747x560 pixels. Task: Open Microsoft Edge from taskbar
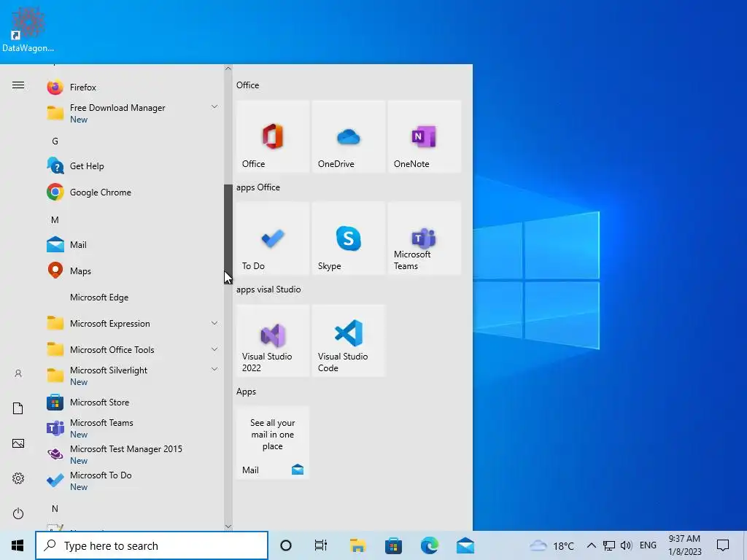(430, 545)
